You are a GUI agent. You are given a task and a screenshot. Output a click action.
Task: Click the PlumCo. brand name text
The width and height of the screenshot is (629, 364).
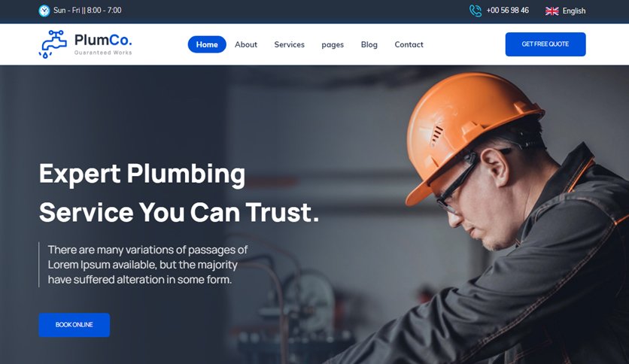103,40
